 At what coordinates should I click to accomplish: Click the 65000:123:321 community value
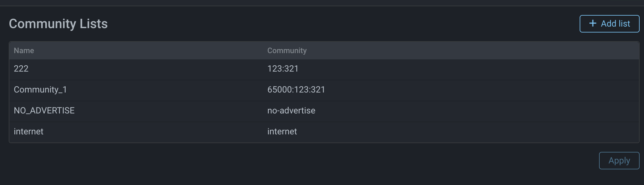point(296,90)
